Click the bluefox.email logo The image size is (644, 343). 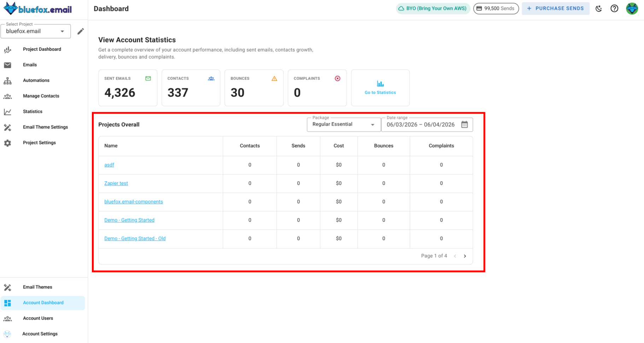[x=38, y=9]
